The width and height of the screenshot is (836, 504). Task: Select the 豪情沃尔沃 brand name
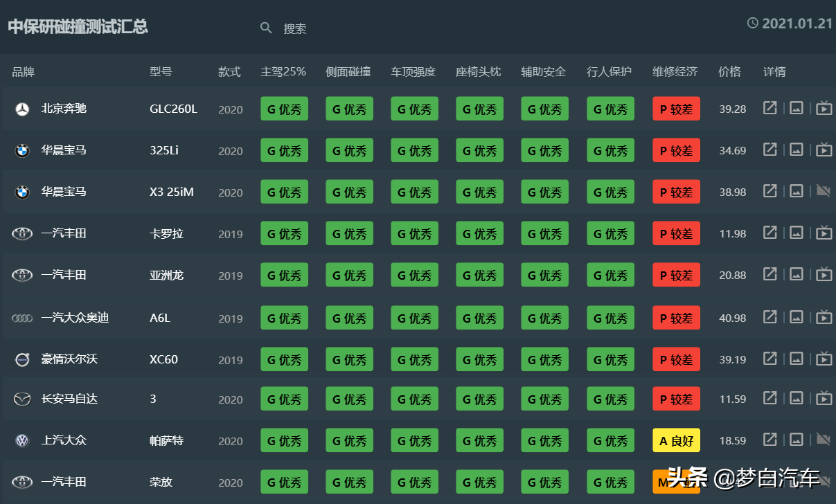[69, 359]
